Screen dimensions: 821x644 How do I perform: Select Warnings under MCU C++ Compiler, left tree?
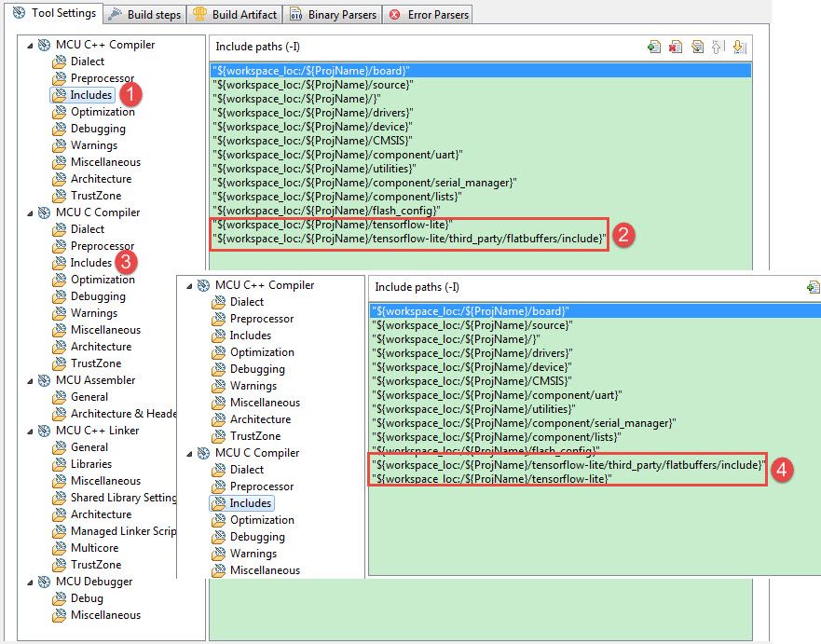[x=86, y=145]
